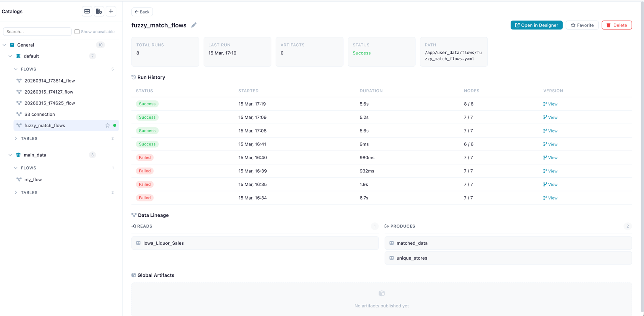Image resolution: width=644 pixels, height=316 pixels.
Task: View version of 15 Mar, 17:19 run
Action: tap(550, 104)
